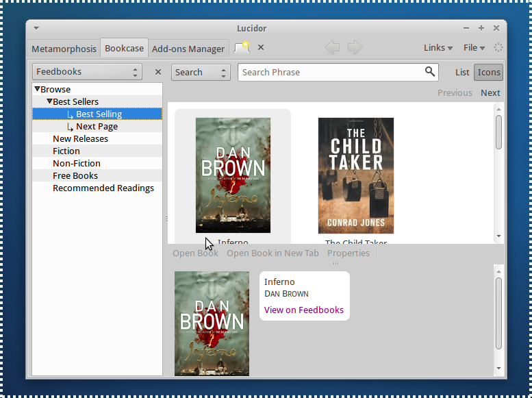Select Best Selling tree item
Viewport: 532px width, 398px height.
point(97,114)
